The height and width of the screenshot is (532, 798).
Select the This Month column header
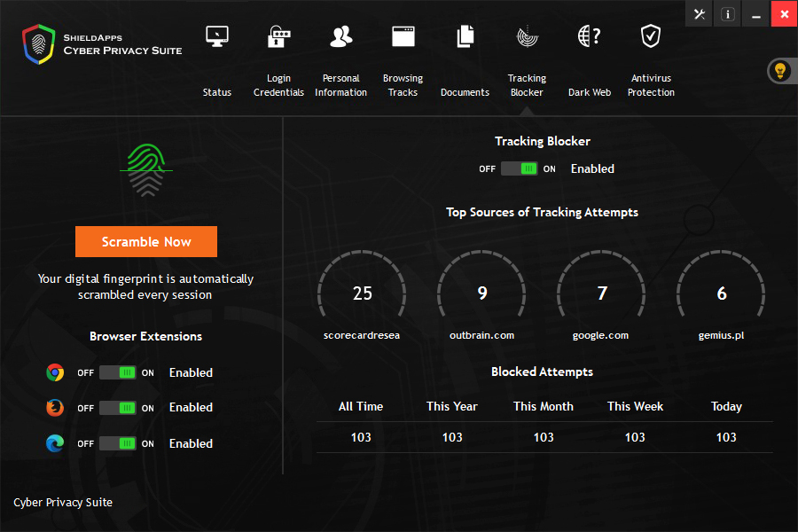(x=544, y=406)
